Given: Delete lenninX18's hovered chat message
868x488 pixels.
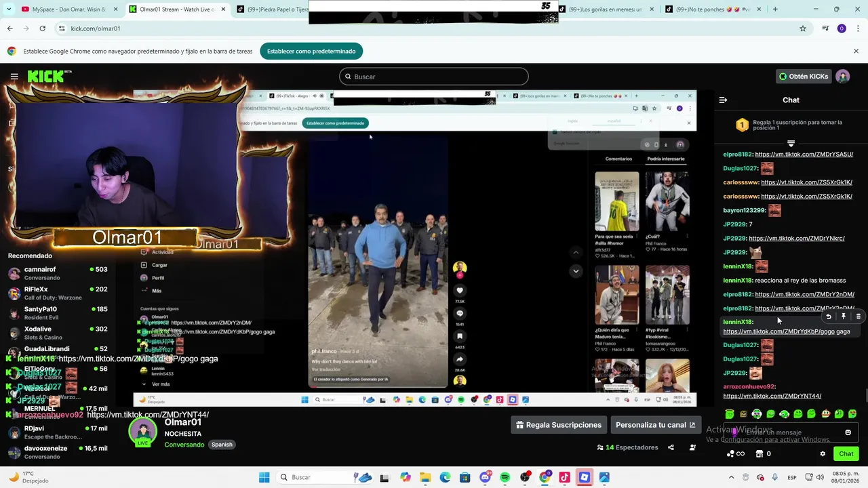Looking at the screenshot, I should tap(858, 317).
